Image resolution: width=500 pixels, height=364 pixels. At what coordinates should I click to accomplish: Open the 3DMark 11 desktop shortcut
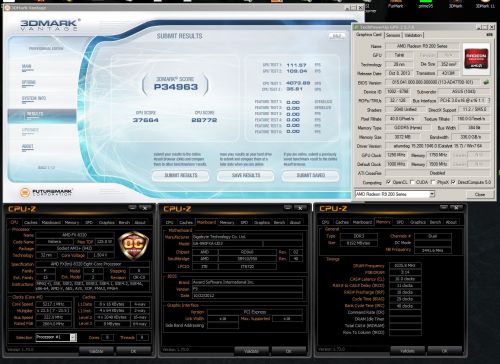[485, 4]
